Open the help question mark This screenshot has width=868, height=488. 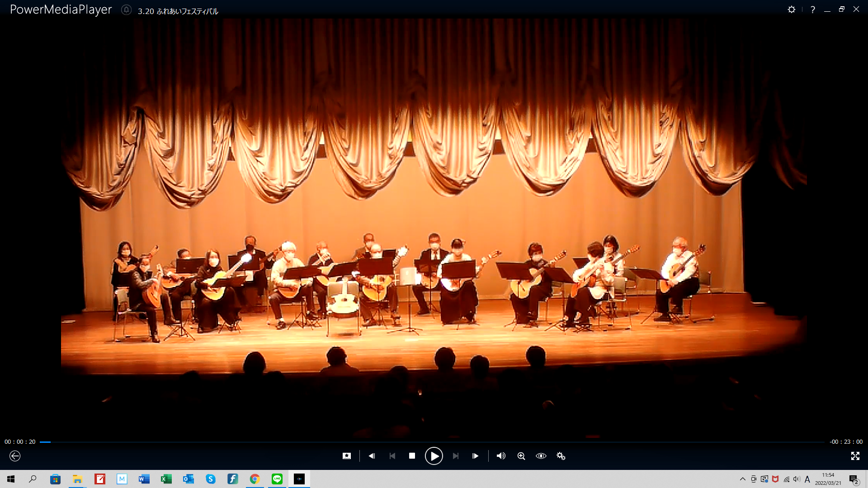pos(813,9)
